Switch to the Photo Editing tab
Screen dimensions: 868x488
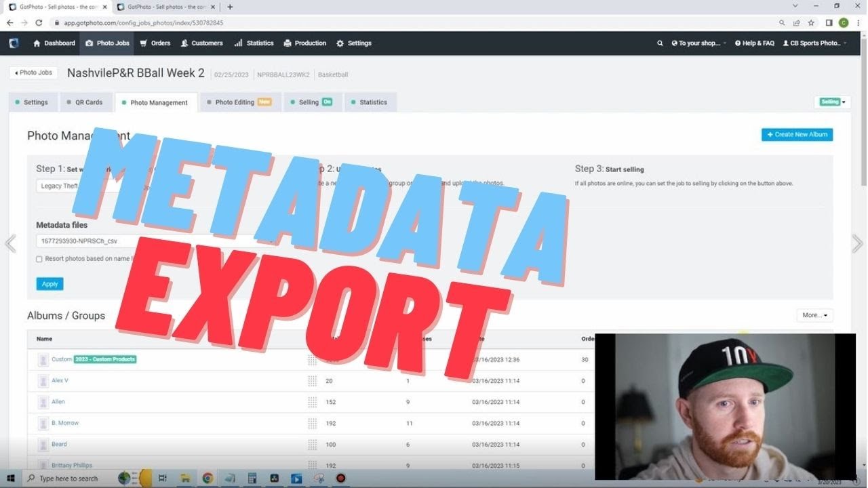239,102
